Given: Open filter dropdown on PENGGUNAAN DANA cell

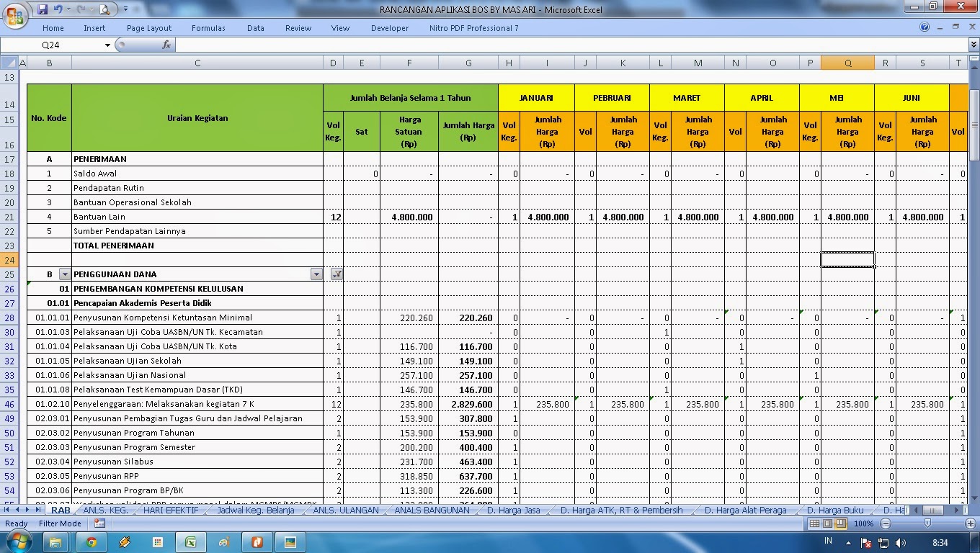Looking at the screenshot, I should coord(316,274).
